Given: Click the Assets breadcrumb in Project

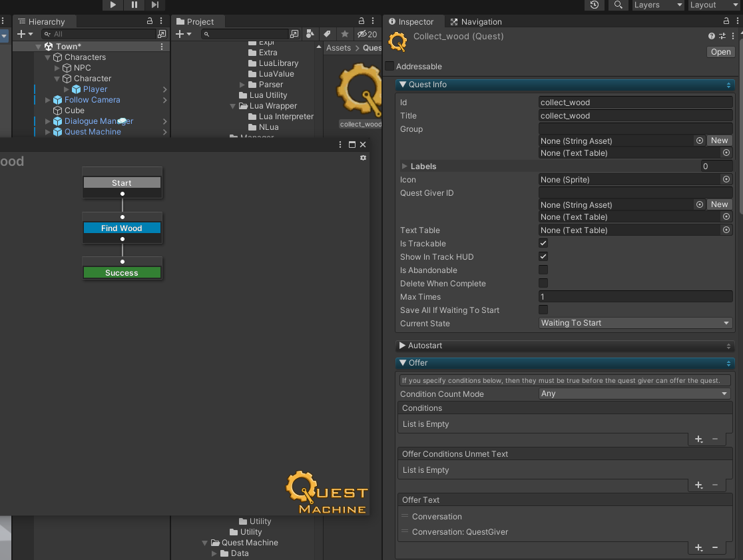Looking at the screenshot, I should click(338, 48).
